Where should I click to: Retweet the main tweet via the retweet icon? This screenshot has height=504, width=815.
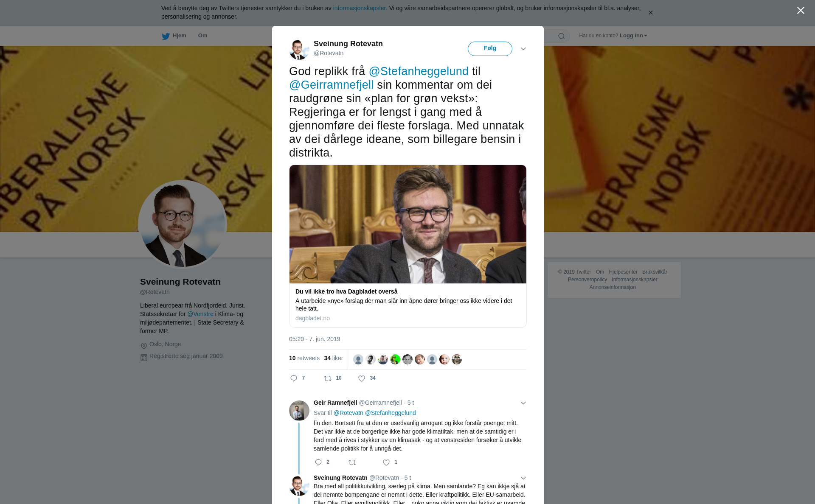point(328,378)
